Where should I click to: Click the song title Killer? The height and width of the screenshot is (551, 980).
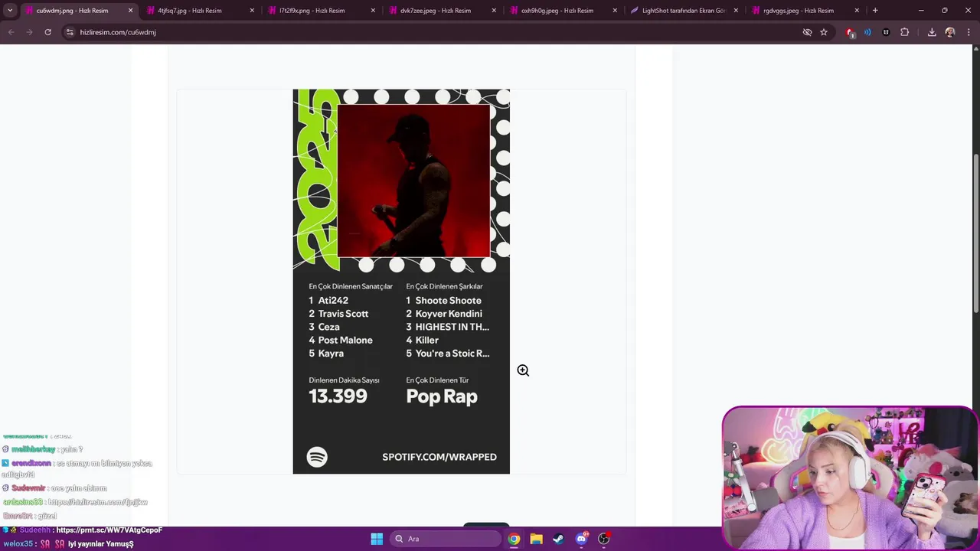tap(426, 340)
